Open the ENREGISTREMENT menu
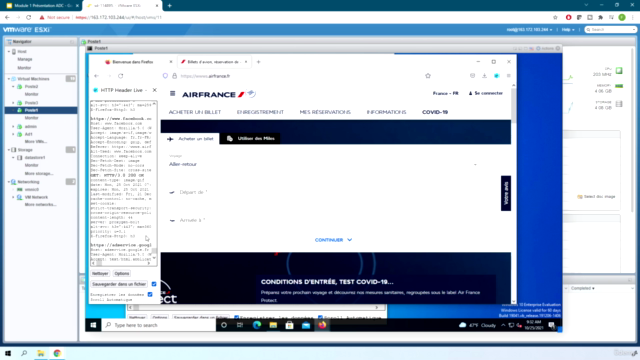 coord(260,112)
